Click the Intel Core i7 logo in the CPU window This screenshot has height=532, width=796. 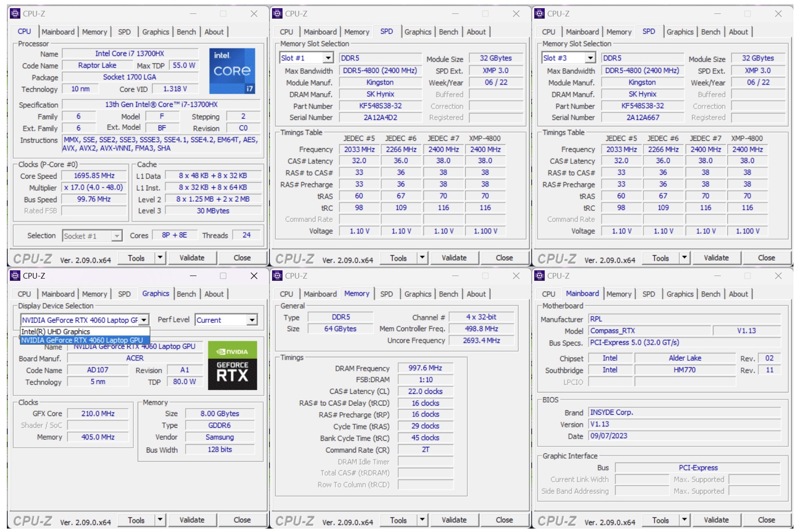[232, 71]
